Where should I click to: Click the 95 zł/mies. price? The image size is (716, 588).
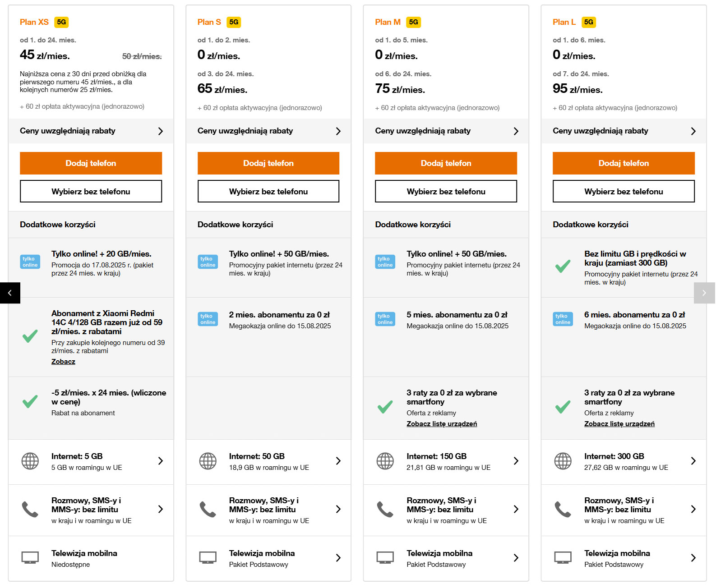pyautogui.click(x=577, y=89)
